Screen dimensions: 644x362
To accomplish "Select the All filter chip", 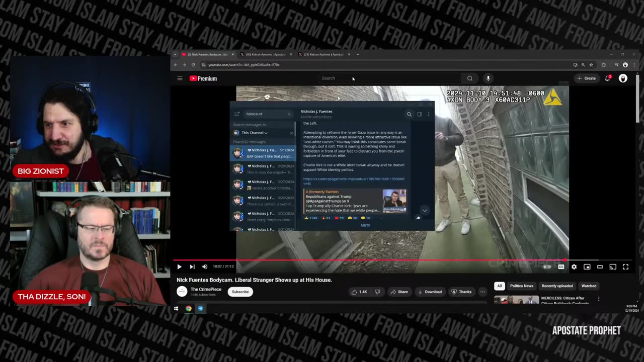I will pyautogui.click(x=500, y=286).
